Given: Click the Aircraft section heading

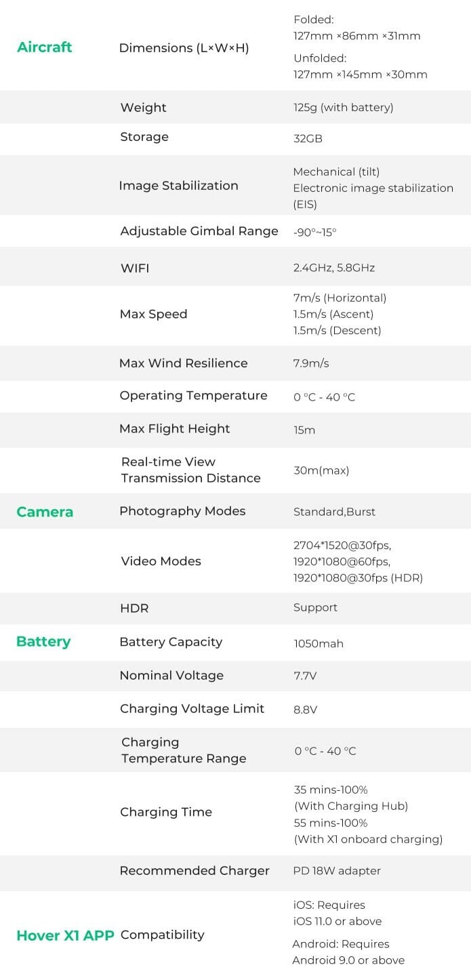Looking at the screenshot, I should coord(44,47).
